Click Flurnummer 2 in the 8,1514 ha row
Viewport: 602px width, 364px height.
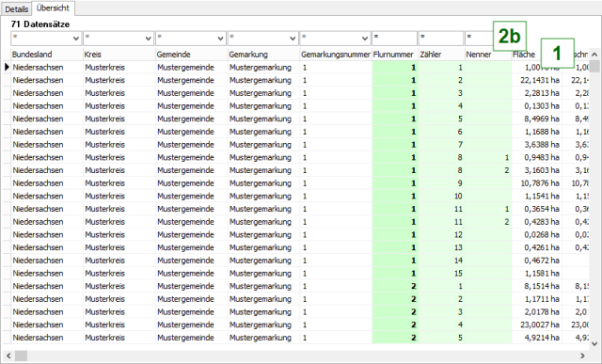click(395, 286)
